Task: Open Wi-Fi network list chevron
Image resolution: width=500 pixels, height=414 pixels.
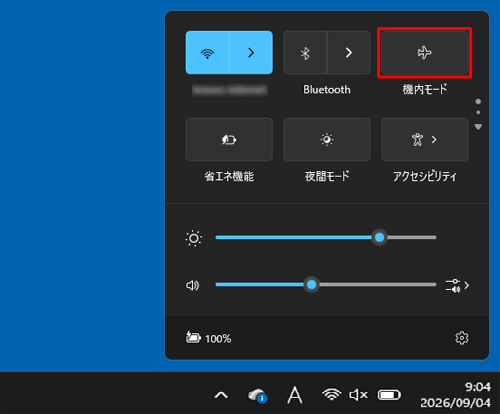Action: 251,53
